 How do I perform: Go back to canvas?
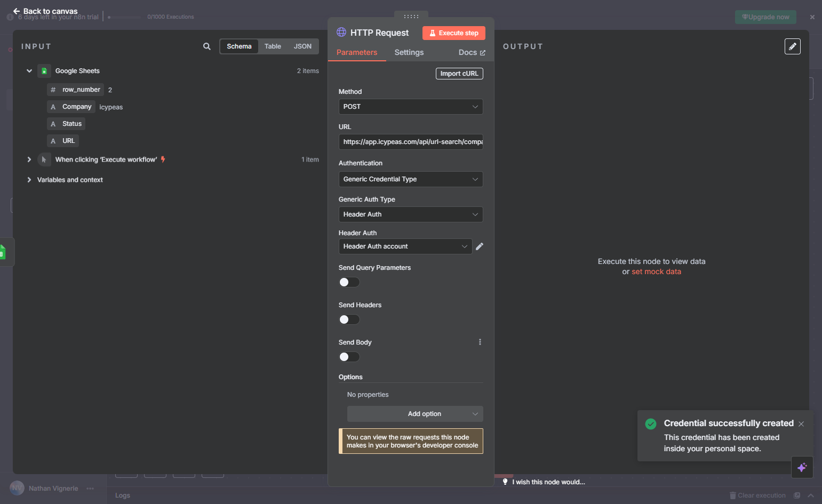point(45,11)
